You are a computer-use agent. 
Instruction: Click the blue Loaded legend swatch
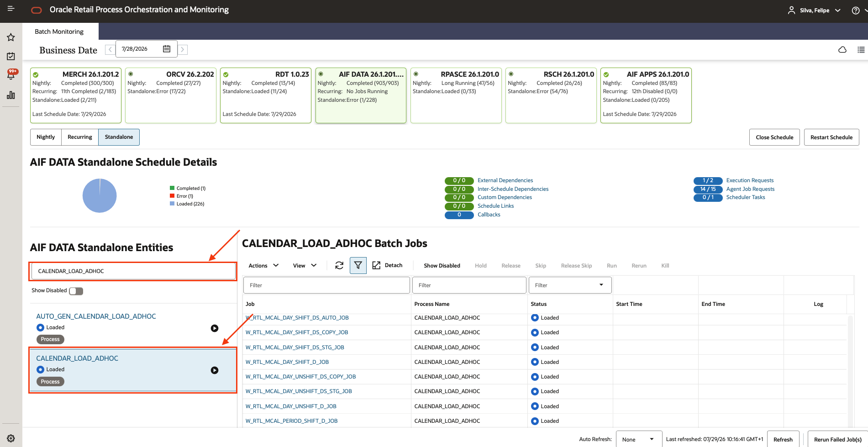(172, 204)
